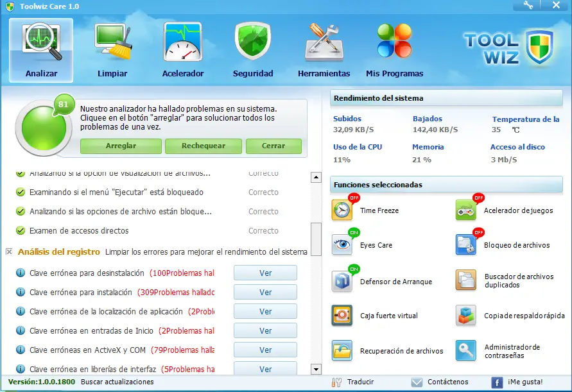Open settings via the wrench icon
The image size is (572, 392).
click(x=528, y=5)
